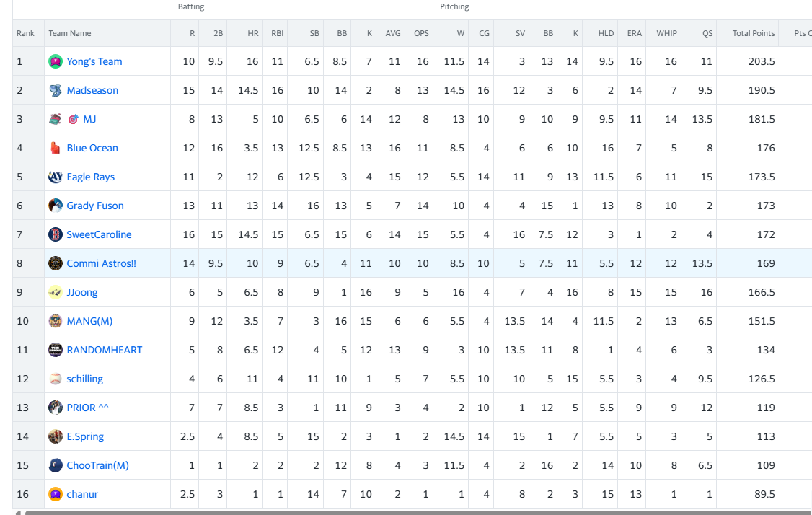Click Blue Ocean's red foam finger icon

(56, 148)
